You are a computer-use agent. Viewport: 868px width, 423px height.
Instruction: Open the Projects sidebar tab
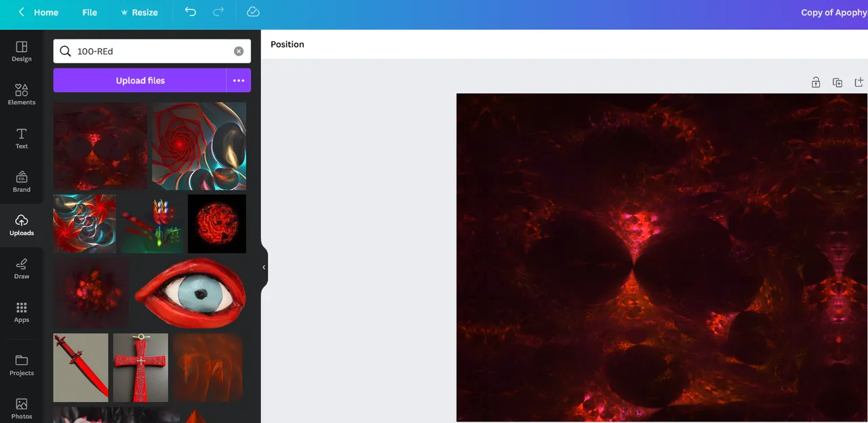(22, 365)
